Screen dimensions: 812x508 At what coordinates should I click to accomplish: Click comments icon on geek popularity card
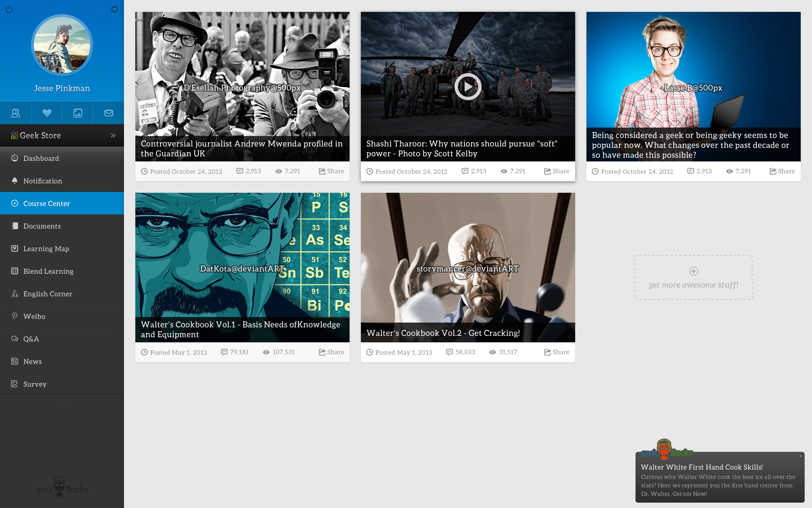[690, 171]
